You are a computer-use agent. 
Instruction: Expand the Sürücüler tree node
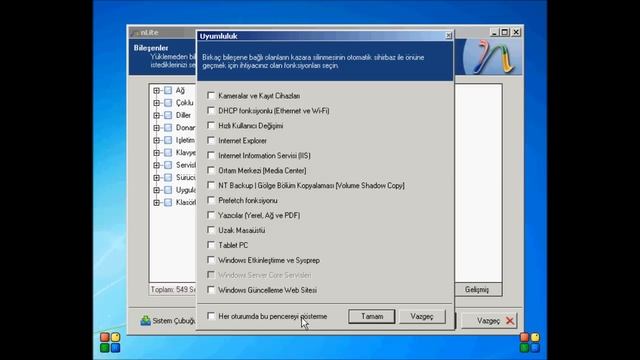(x=156, y=178)
